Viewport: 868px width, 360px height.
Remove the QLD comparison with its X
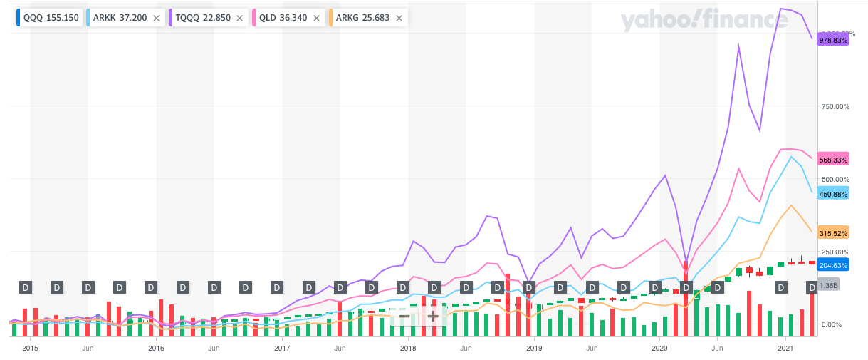(x=315, y=18)
